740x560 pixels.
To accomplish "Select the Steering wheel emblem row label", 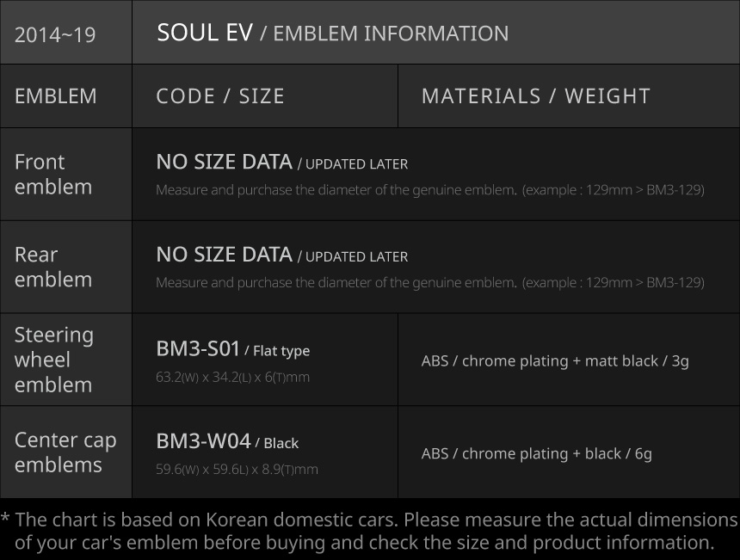I will [x=54, y=360].
